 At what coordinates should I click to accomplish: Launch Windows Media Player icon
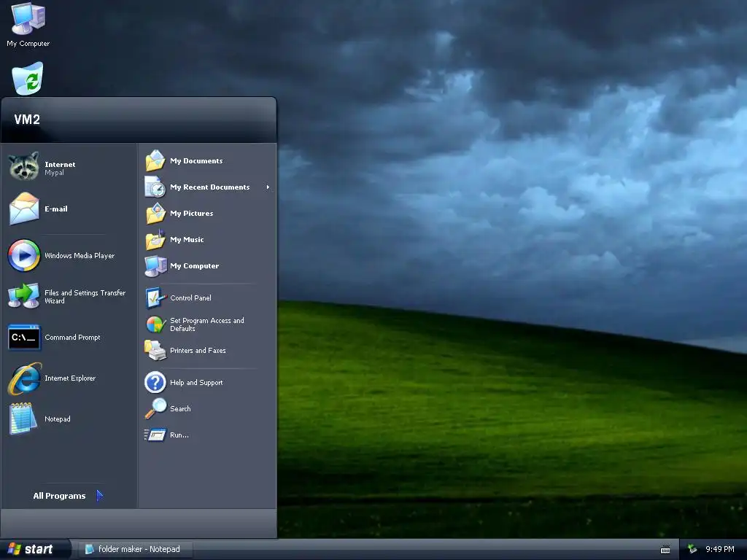(24, 255)
